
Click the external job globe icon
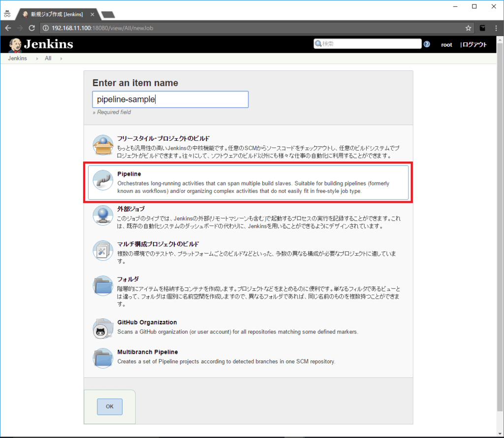[103, 215]
